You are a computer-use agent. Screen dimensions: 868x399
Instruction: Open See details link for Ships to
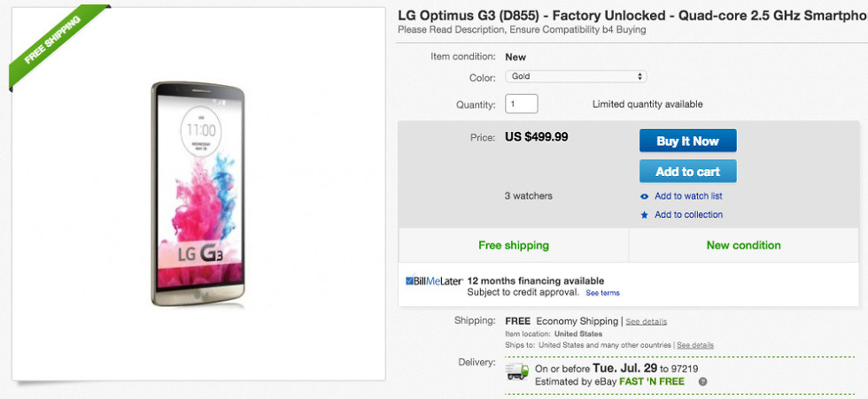pyautogui.click(x=695, y=345)
